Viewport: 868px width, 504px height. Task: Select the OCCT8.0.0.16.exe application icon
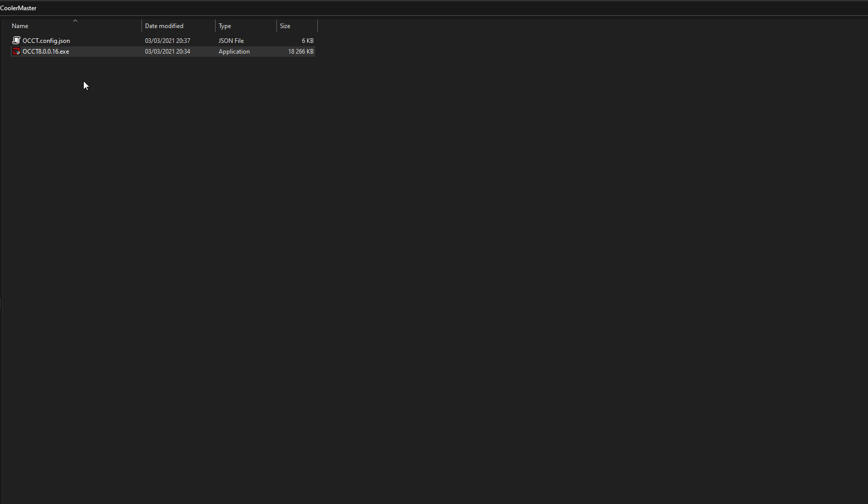[x=16, y=51]
